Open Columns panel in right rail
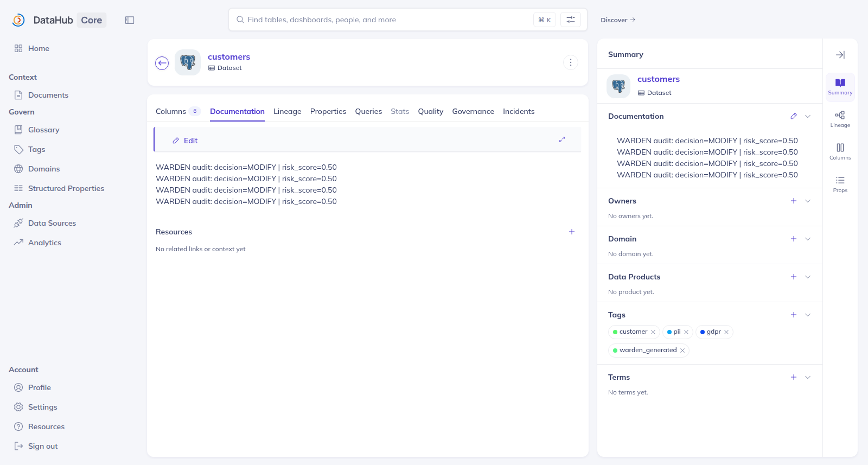This screenshot has width=868, height=465. pyautogui.click(x=840, y=151)
